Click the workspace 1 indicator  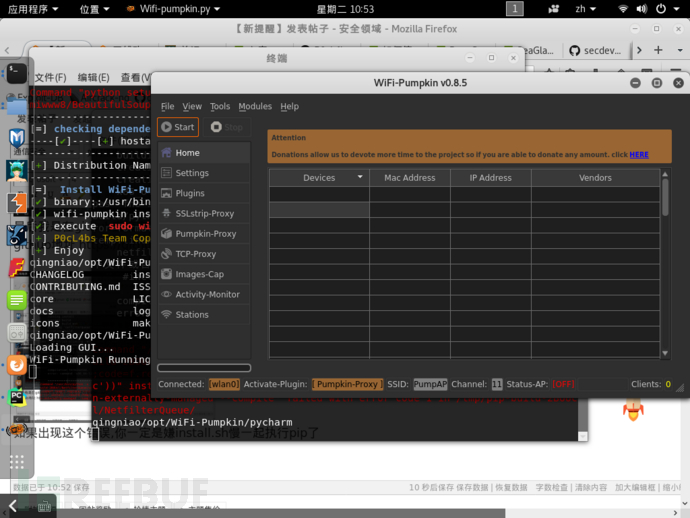(515, 9)
